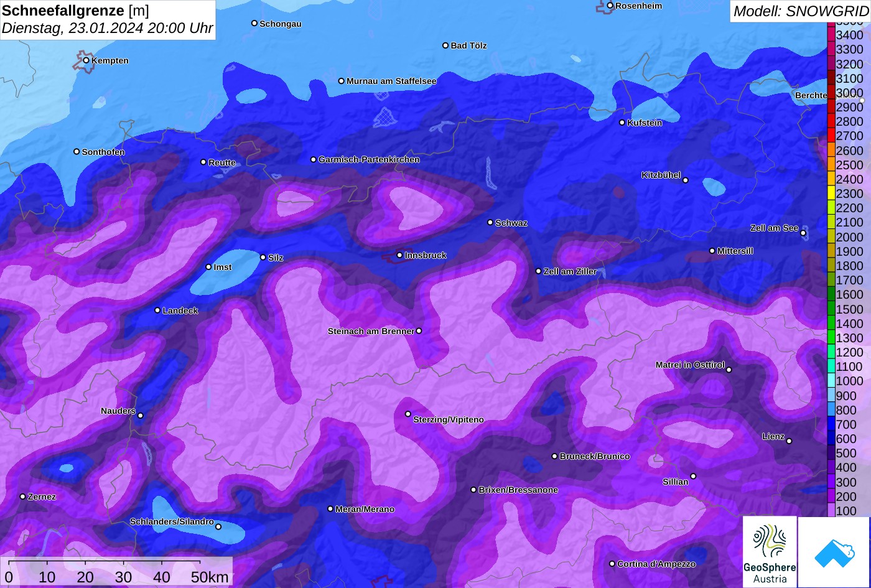Select the Murnau am Staffelsee label

click(391, 81)
